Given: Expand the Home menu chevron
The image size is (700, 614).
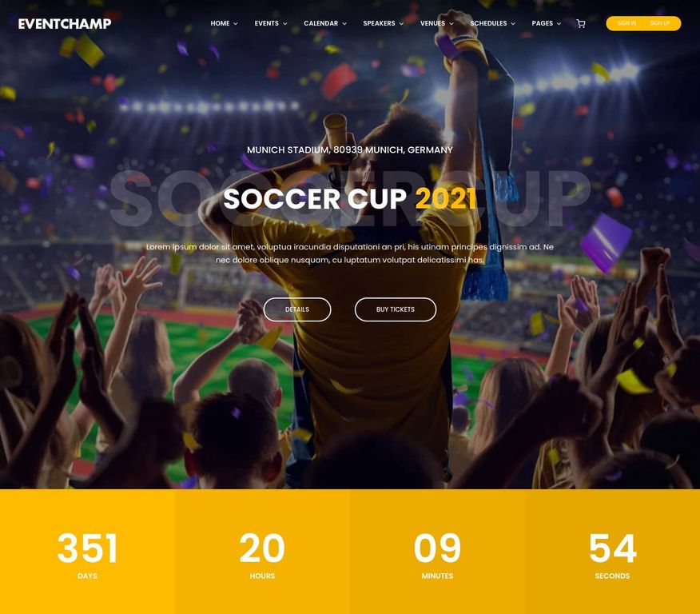Looking at the screenshot, I should [x=235, y=24].
